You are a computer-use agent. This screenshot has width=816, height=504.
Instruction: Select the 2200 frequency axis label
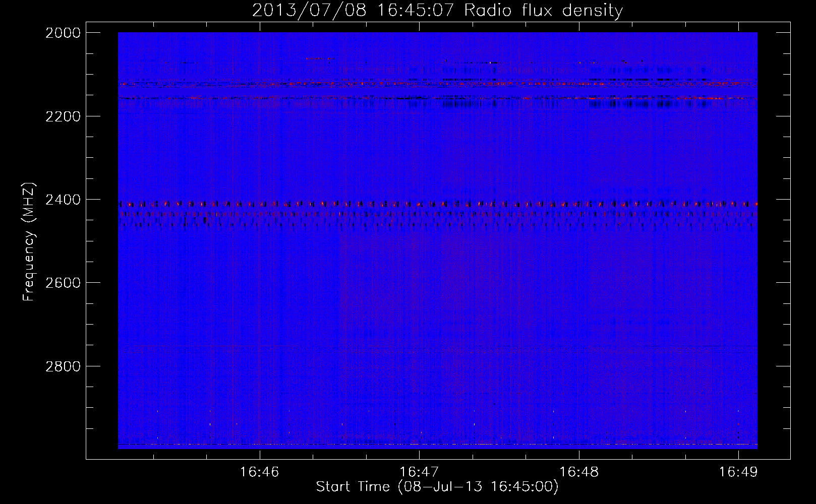pyautogui.click(x=63, y=116)
